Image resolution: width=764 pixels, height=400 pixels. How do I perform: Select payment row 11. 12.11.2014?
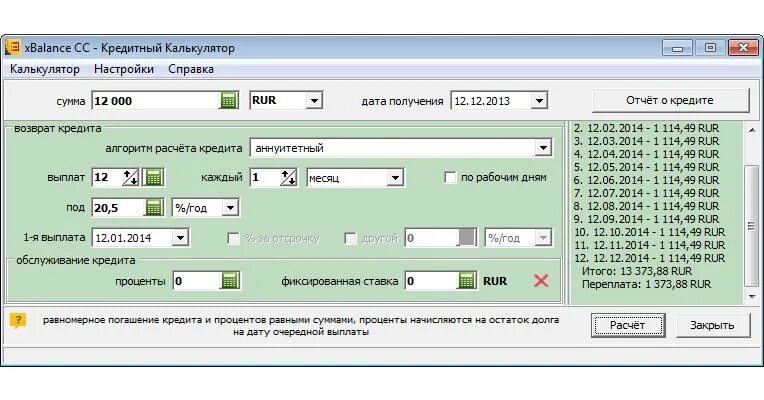tap(649, 245)
